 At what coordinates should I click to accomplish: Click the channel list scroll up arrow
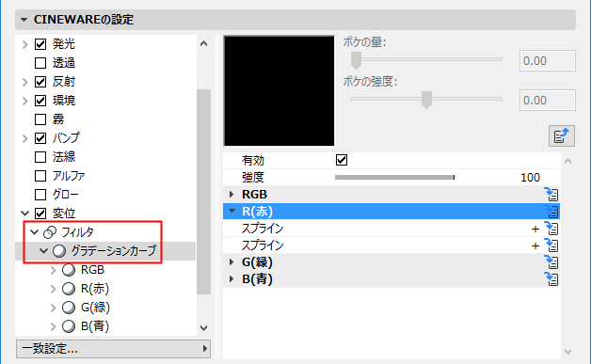pos(203,43)
